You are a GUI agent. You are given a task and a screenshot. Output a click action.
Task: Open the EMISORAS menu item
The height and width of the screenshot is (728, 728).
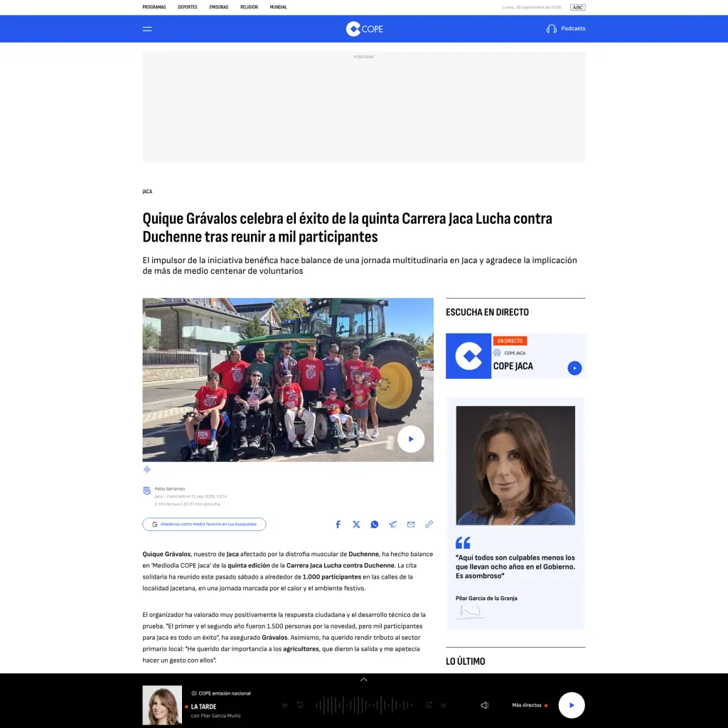pos(219,7)
